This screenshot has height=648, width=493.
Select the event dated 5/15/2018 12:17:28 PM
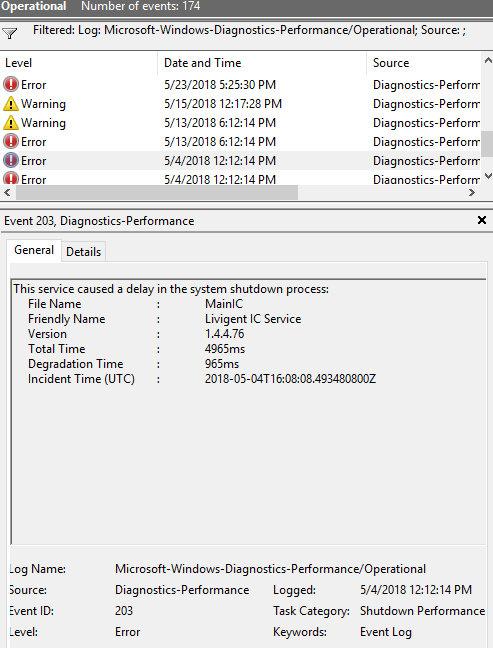pos(223,104)
